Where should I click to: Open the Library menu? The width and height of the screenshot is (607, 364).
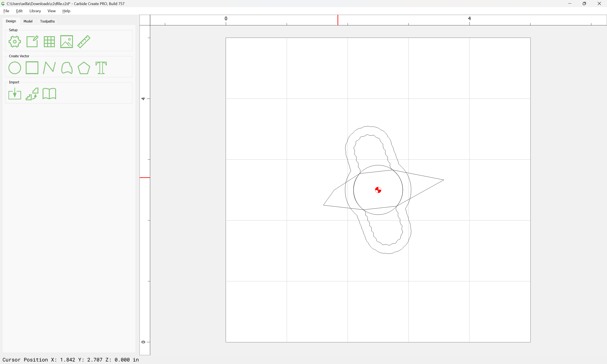[x=35, y=11]
